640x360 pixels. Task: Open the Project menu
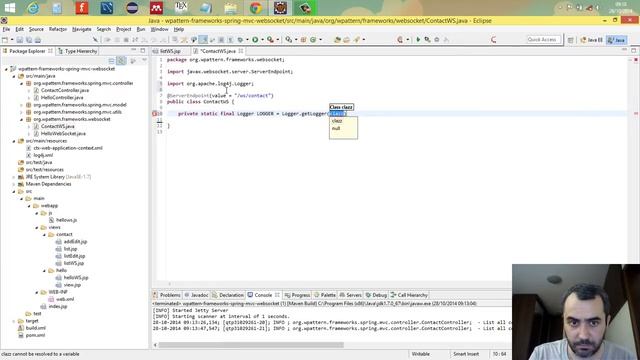(x=124, y=29)
